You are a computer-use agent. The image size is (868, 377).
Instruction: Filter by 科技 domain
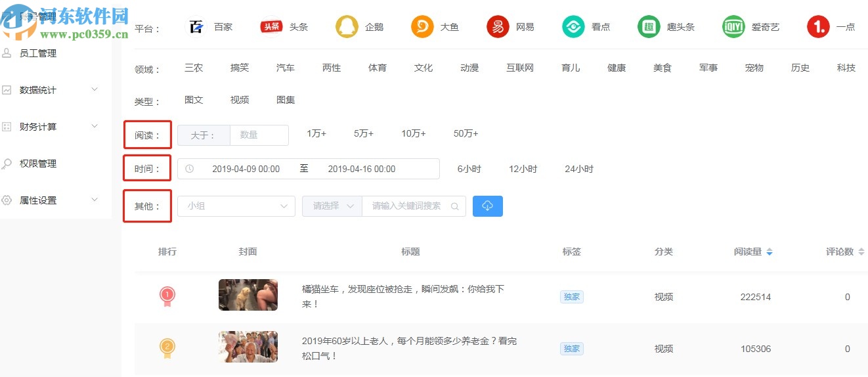(846, 68)
